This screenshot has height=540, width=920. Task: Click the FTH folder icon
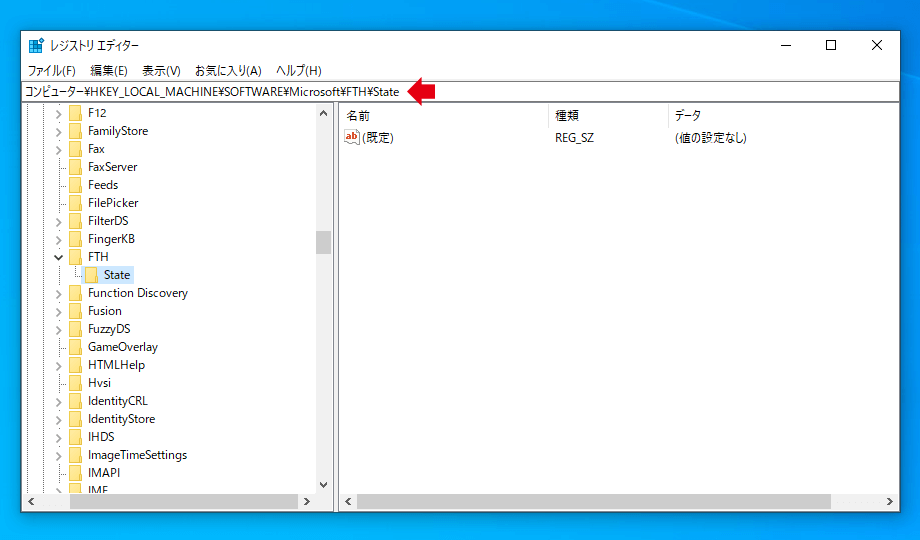75,257
